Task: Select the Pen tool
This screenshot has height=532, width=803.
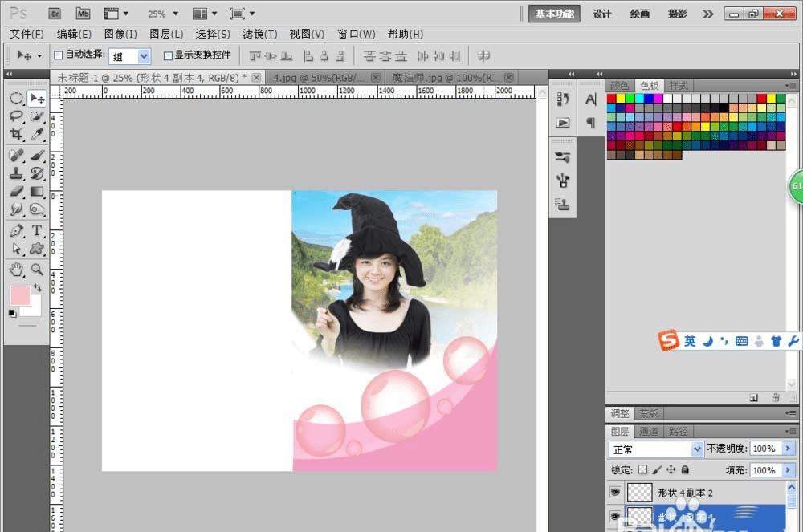Action: [16, 231]
